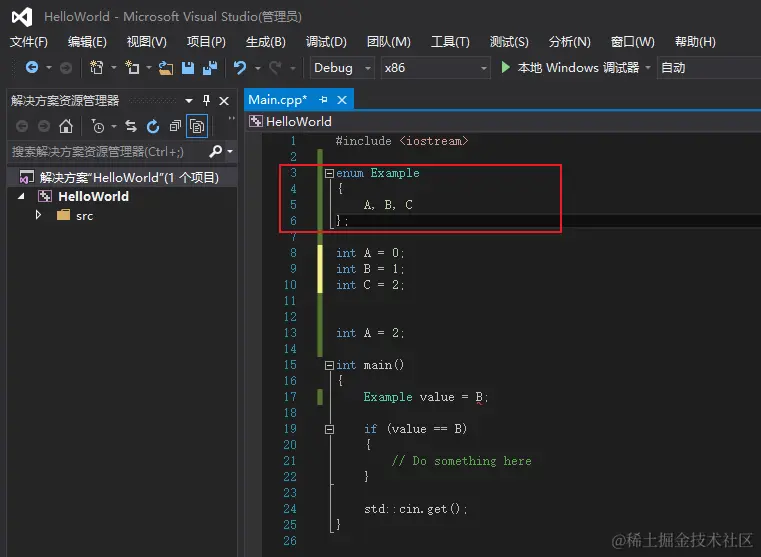
Task: Open the 视图(V) menu
Action: (147, 42)
